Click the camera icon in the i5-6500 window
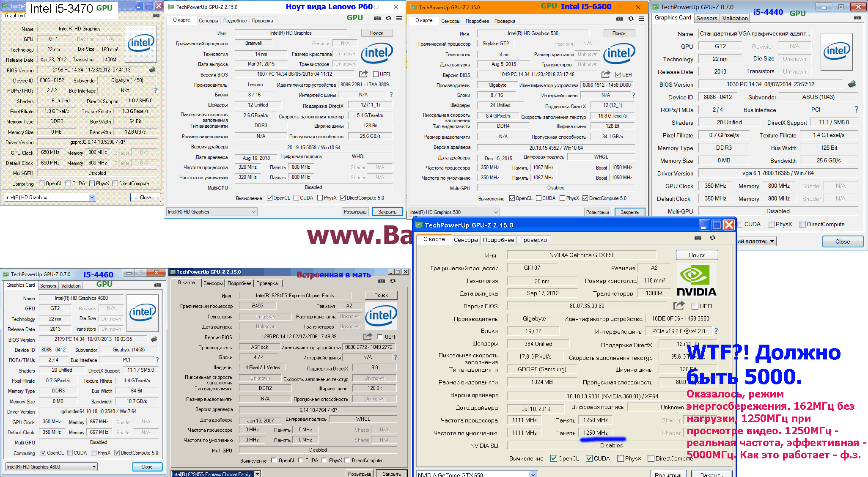The width and height of the screenshot is (868, 477). tap(620, 19)
